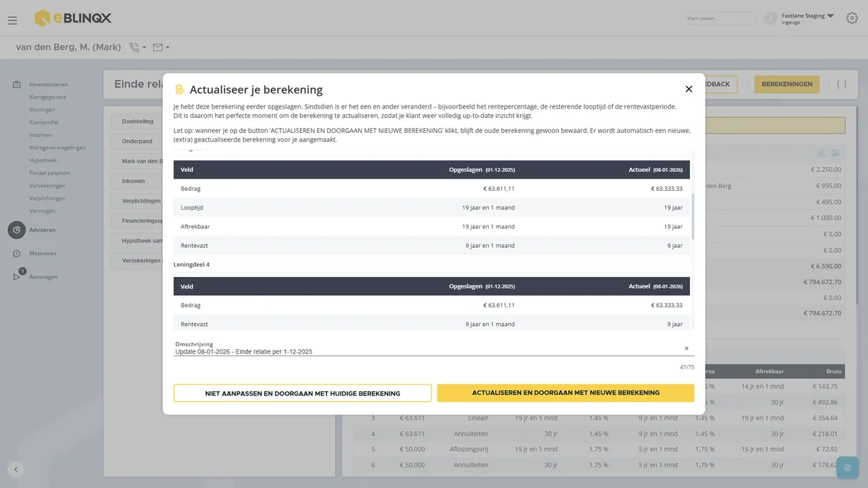Click the Feedback button behind the dialog
The width and height of the screenshot is (868, 488).
pyautogui.click(x=721, y=85)
